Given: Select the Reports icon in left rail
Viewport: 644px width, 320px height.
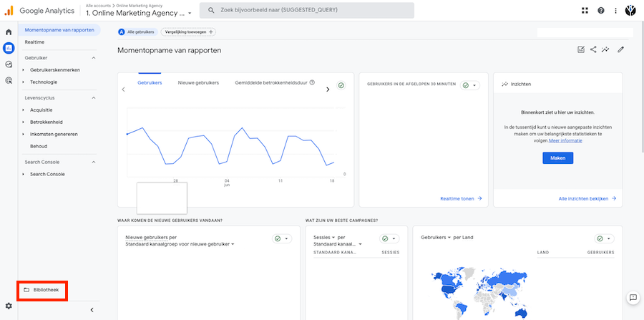Looking at the screenshot, I should (x=9, y=48).
